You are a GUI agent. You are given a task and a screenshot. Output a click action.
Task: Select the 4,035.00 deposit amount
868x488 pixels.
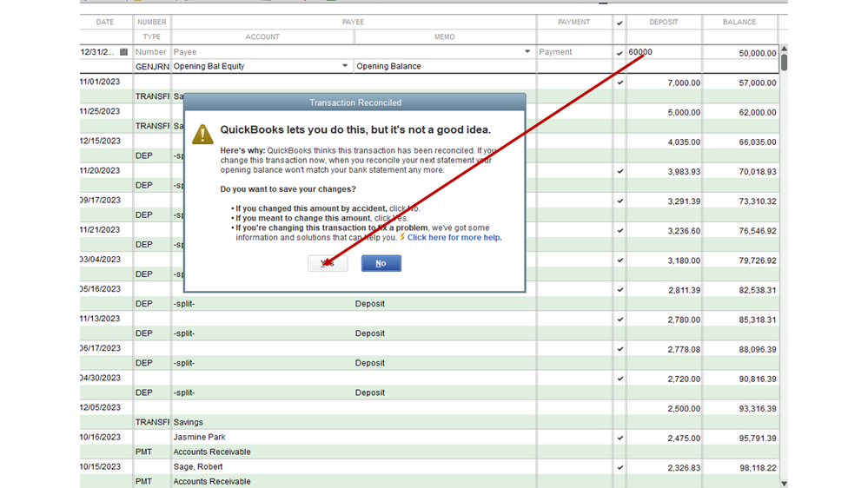[684, 142]
